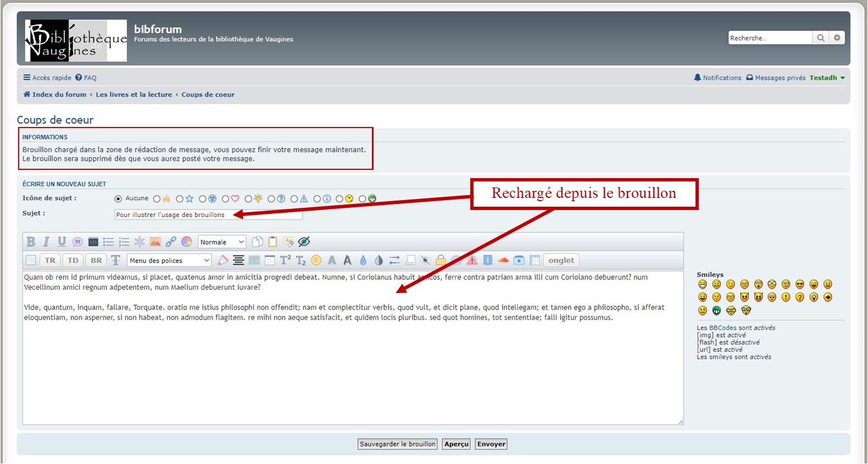Select the star topic icon radio
Viewport: 868px width, 464px height.
[x=180, y=199]
